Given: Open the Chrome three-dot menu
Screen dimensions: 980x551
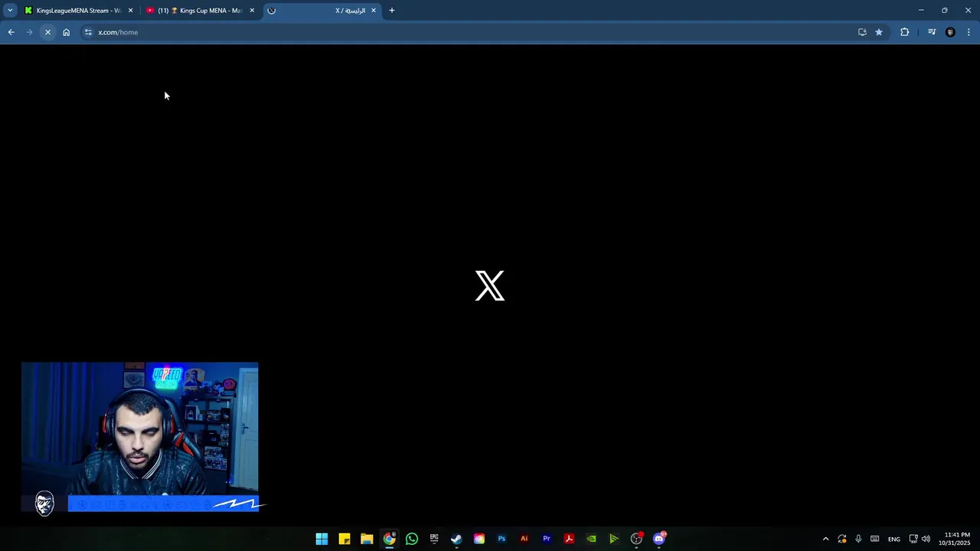Looking at the screenshot, I should [x=969, y=32].
